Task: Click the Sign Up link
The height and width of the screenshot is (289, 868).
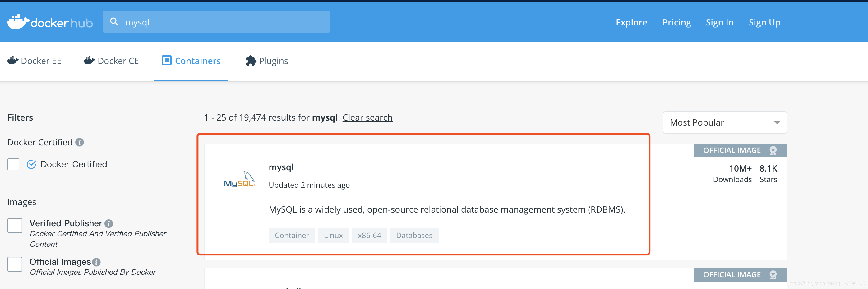Action: [x=764, y=22]
